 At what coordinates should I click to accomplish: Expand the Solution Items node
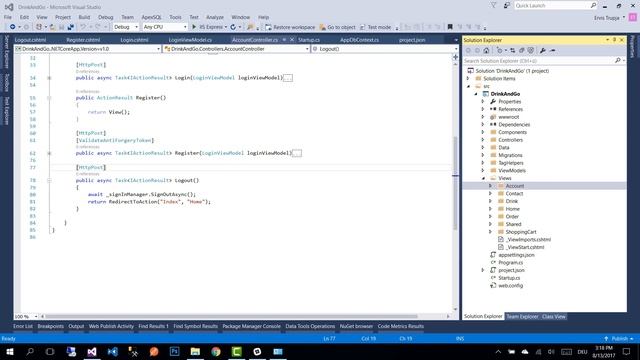coord(468,78)
